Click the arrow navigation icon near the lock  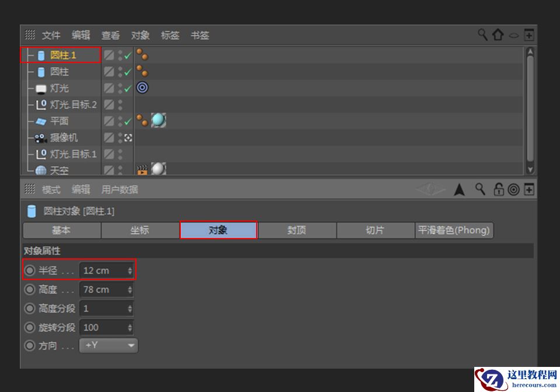click(x=460, y=190)
